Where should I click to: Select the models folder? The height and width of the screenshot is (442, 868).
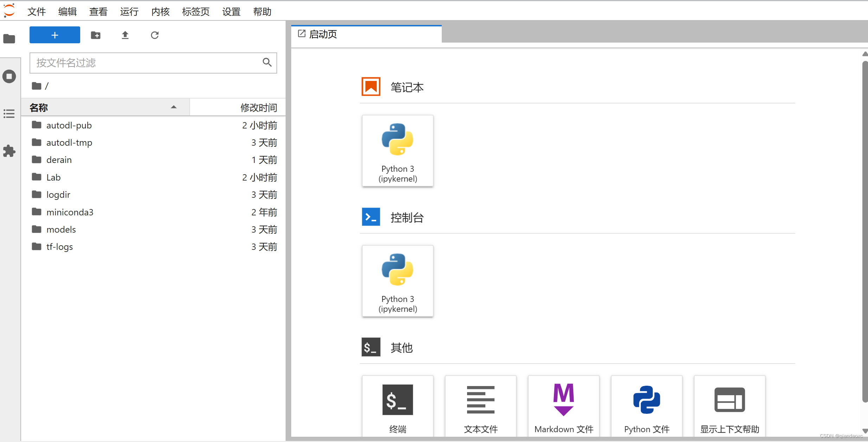(153, 229)
